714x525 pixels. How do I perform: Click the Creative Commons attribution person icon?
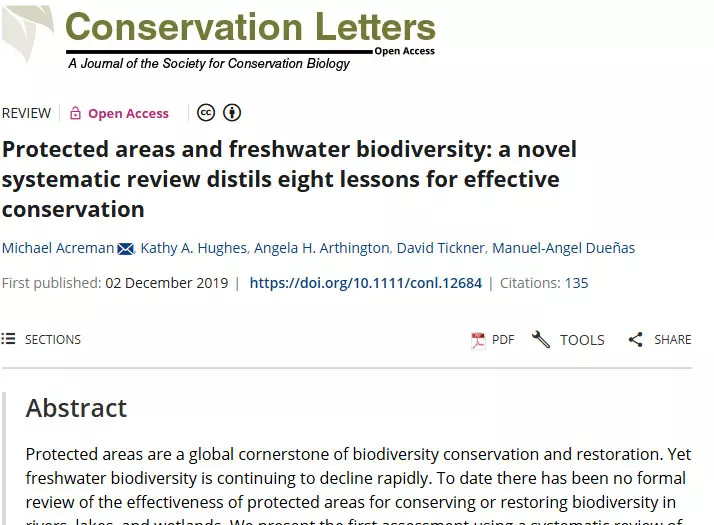(x=232, y=112)
